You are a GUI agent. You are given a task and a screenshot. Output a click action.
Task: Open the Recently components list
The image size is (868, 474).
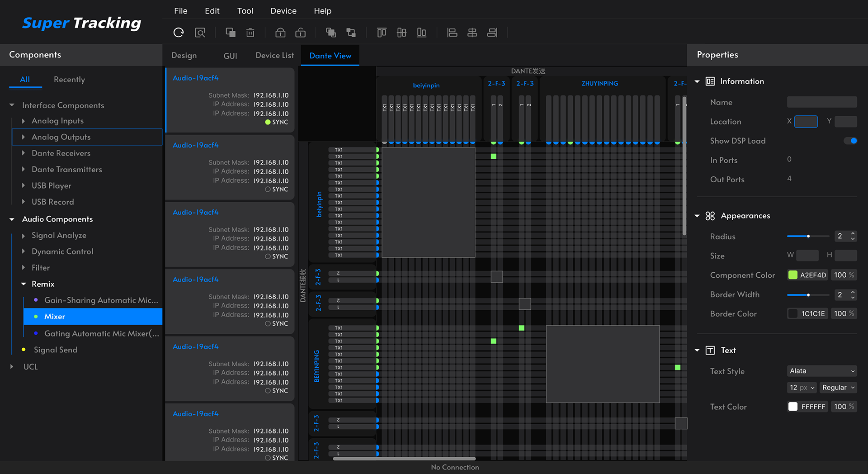tap(69, 80)
